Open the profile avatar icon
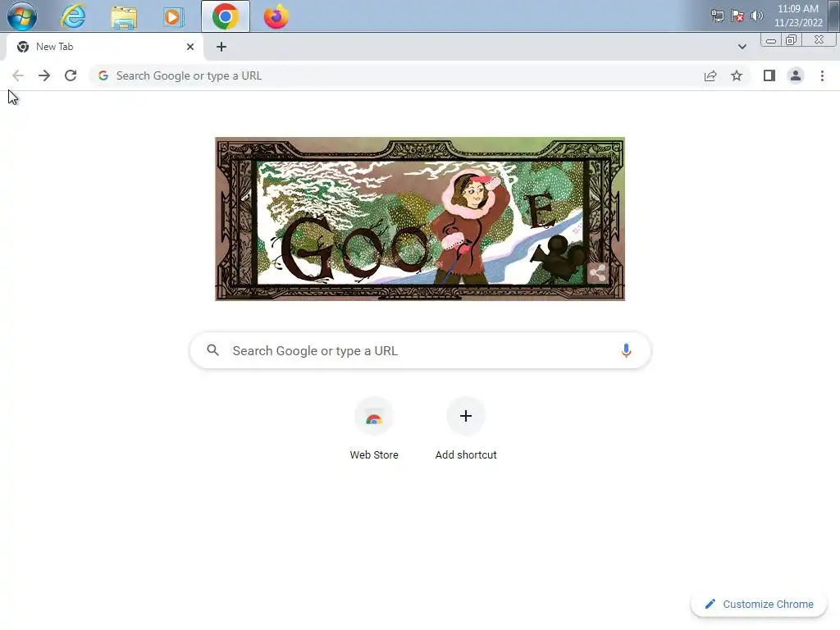Viewport: 840px width, 630px height. tap(796, 75)
